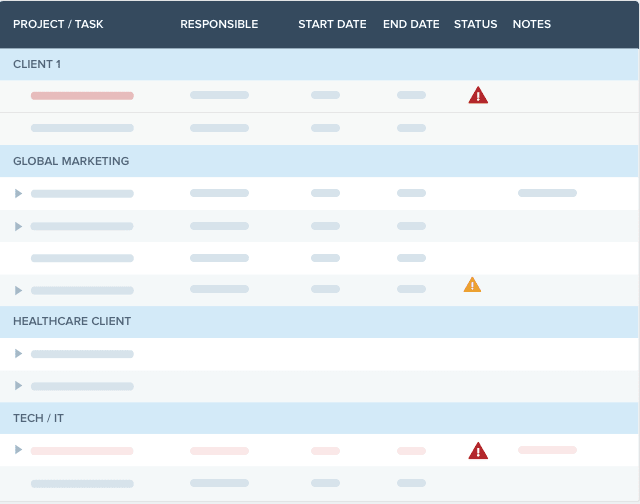Viewport: 640px width, 504px height.
Task: Click the orange warning icon in Global Marketing
Action: pos(472,285)
